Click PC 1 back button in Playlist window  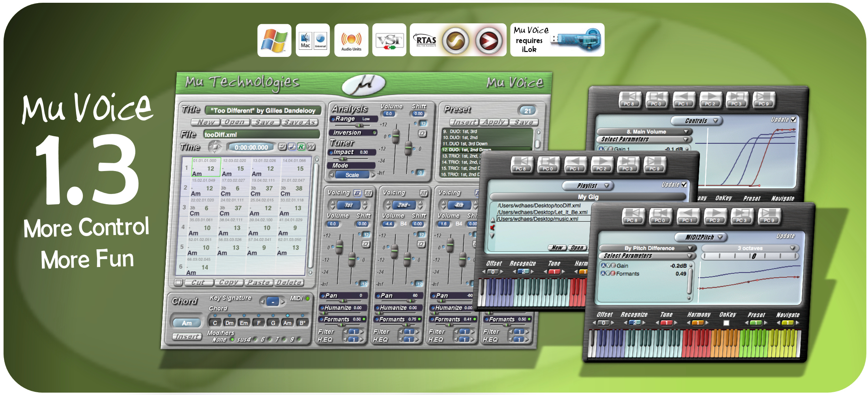(x=575, y=165)
